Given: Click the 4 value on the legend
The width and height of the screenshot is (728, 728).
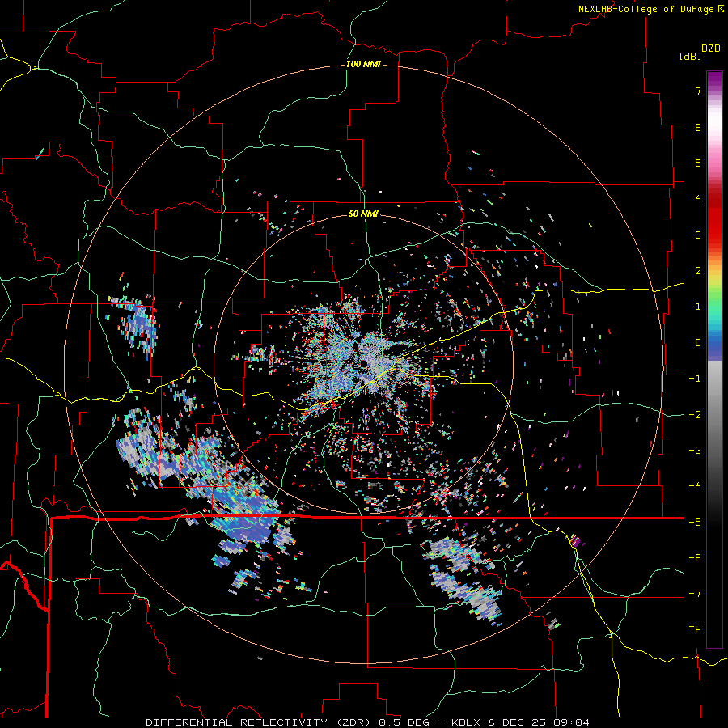Looking at the screenshot, I should pos(698,199).
